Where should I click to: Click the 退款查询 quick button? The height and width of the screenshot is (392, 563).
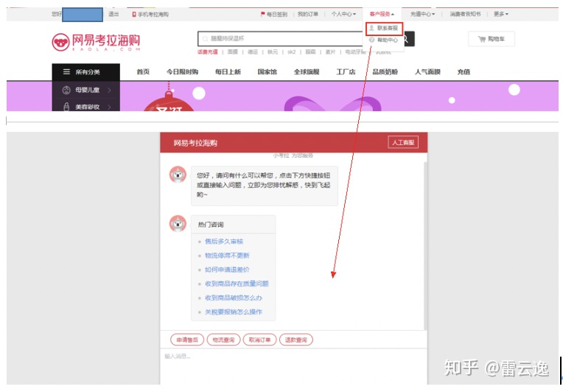pos(296,340)
